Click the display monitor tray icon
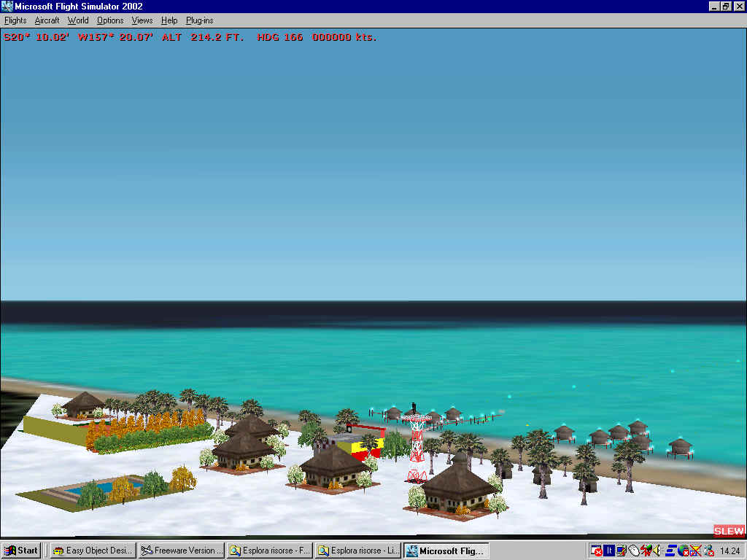The height and width of the screenshot is (560, 747). 621,551
